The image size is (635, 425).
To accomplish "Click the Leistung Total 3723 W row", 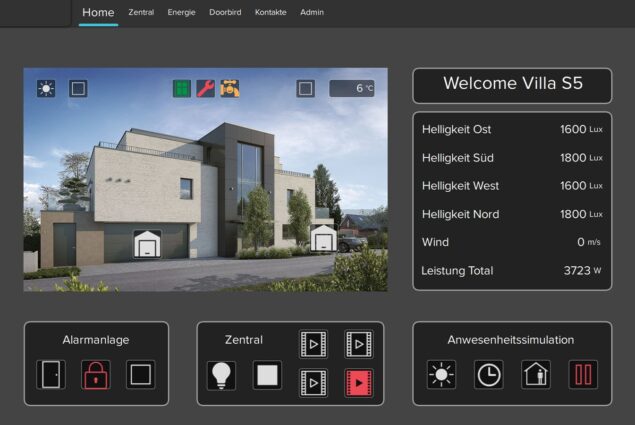I will (512, 270).
